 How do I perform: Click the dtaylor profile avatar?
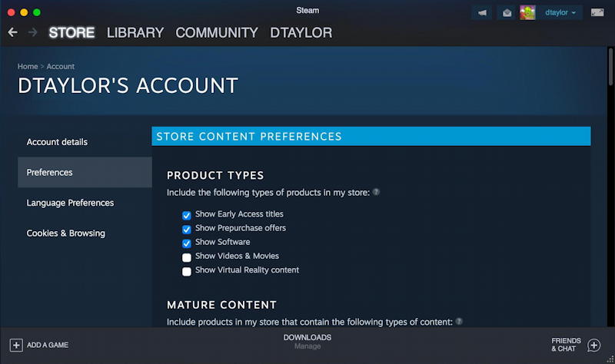[x=527, y=12]
